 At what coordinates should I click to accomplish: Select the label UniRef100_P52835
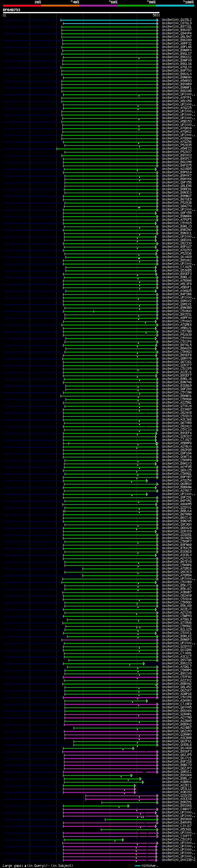pos(177,145)
